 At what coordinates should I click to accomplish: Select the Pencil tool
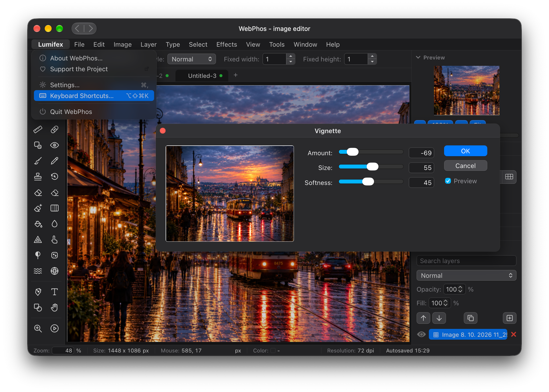pos(54,161)
